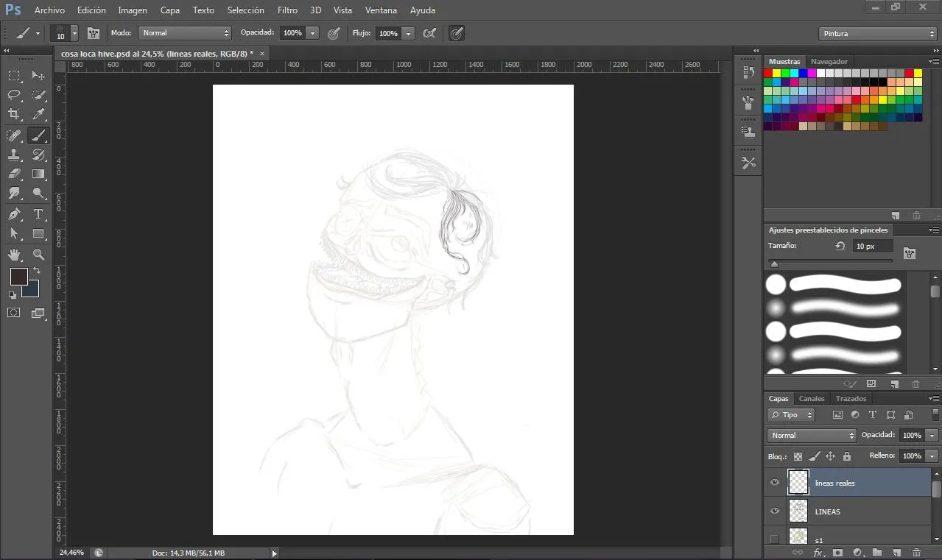Delete the selected layer
The image size is (942, 560).
pyautogui.click(x=916, y=552)
